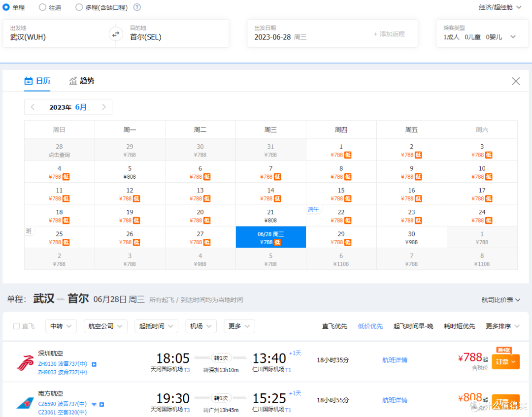Click the China Southern Airlines logo

click(x=25, y=403)
